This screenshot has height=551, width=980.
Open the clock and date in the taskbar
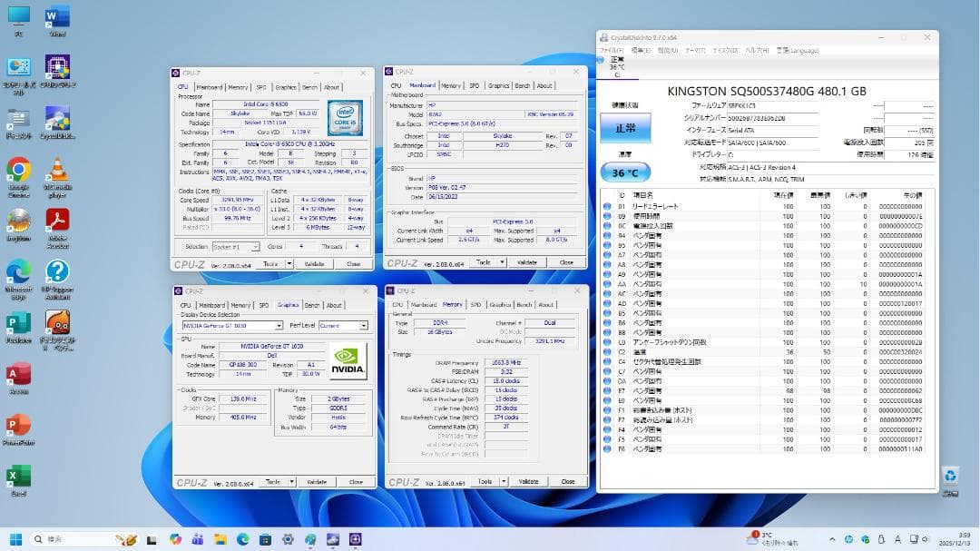pyautogui.click(x=955, y=539)
